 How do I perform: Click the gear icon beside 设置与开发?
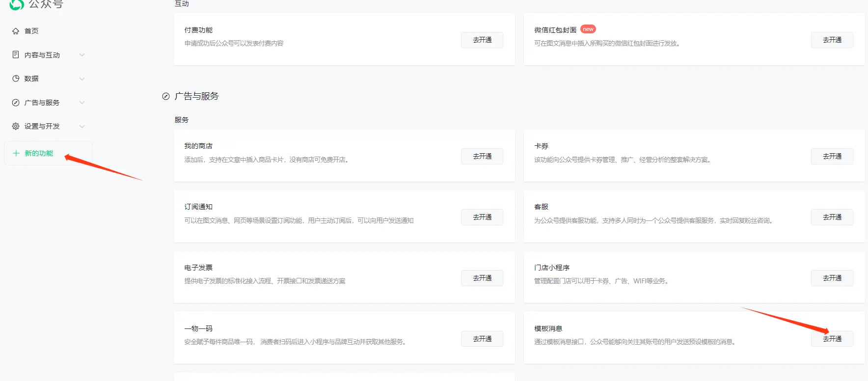(16, 126)
